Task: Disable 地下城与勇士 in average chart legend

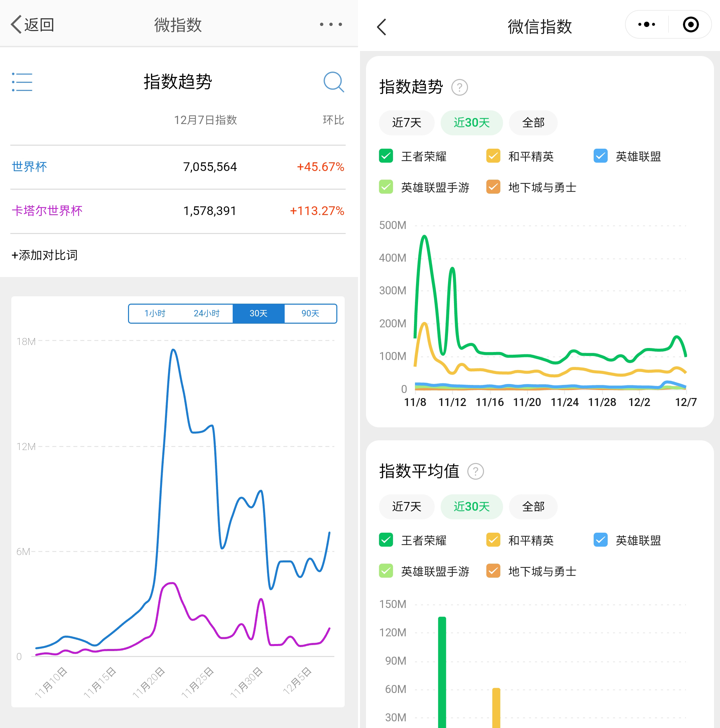Action: 493,571
